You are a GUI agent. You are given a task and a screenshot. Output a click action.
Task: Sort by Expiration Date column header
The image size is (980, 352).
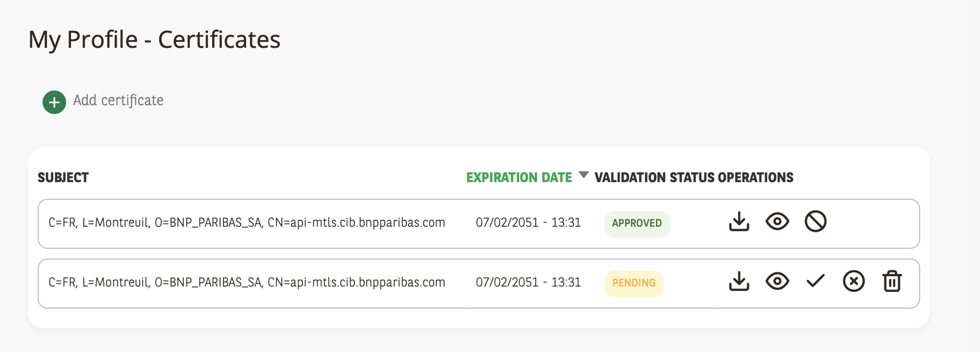point(519,178)
